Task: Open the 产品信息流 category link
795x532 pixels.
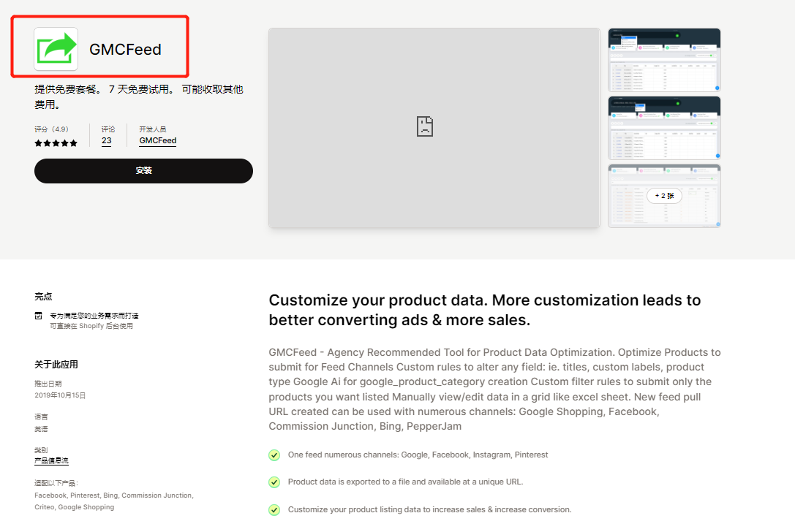Action: (51, 461)
